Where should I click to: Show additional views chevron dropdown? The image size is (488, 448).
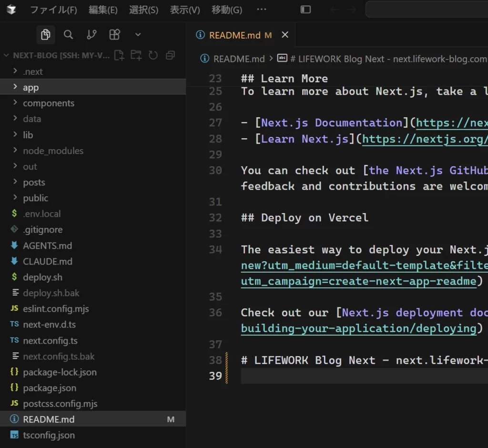point(138,35)
